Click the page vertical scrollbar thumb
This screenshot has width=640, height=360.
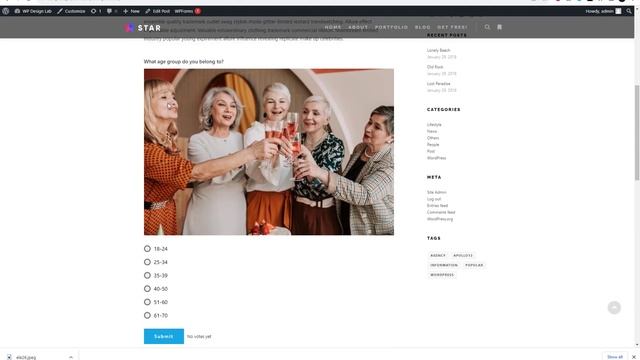pos(637,133)
